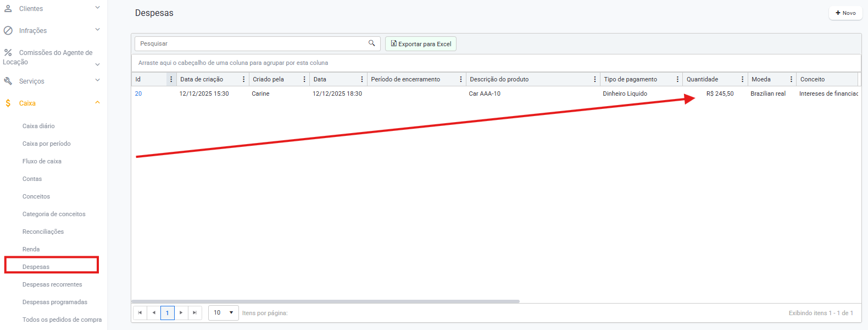Open the Tipo de pagamento column menu
This screenshot has height=330, width=868.
click(677, 79)
